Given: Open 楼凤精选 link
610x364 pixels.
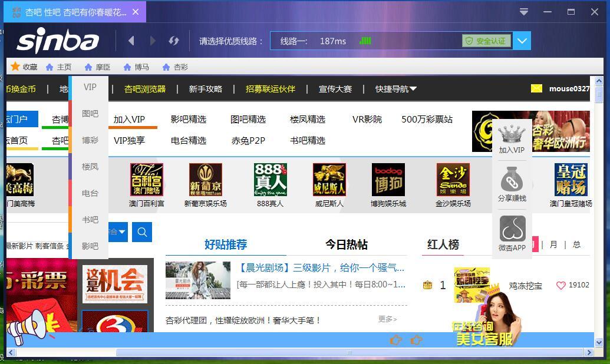Looking at the screenshot, I should click(307, 120).
